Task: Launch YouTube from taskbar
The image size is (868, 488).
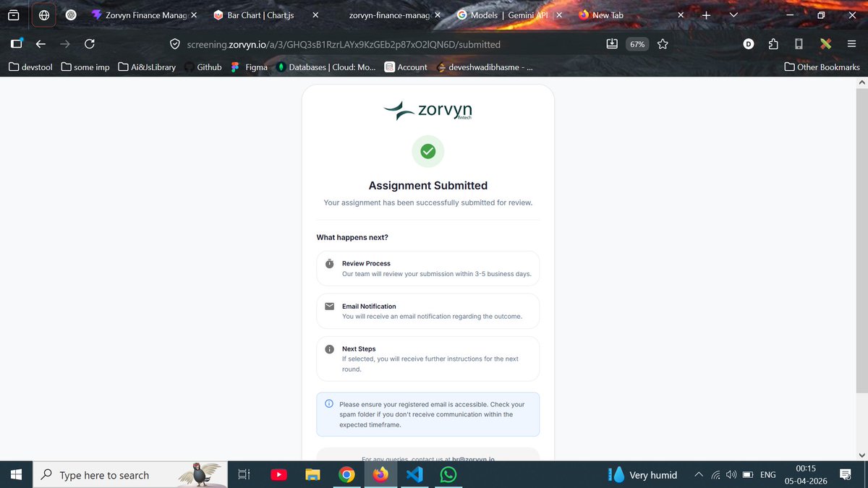Action: tap(278, 475)
